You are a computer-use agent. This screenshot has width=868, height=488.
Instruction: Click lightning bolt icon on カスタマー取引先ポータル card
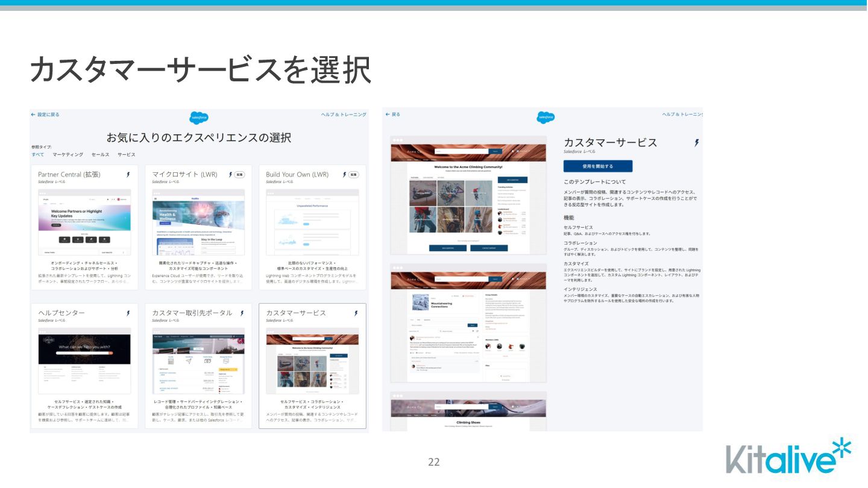(x=242, y=313)
